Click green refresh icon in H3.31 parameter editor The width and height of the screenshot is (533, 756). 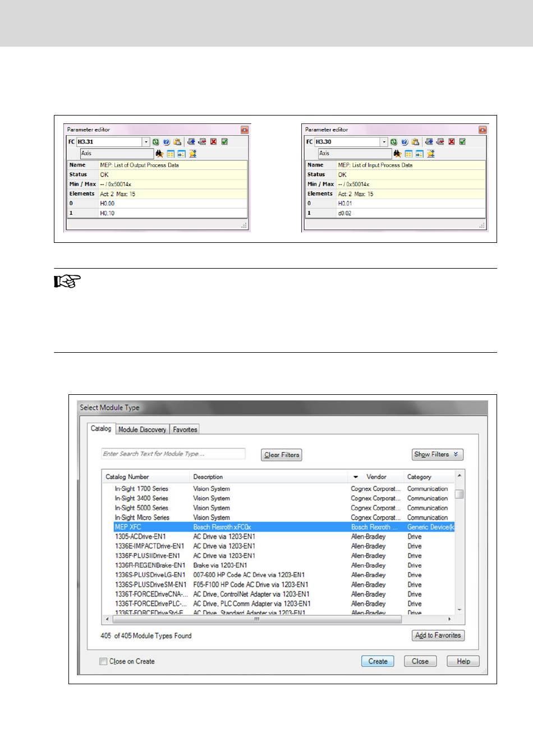156,142
